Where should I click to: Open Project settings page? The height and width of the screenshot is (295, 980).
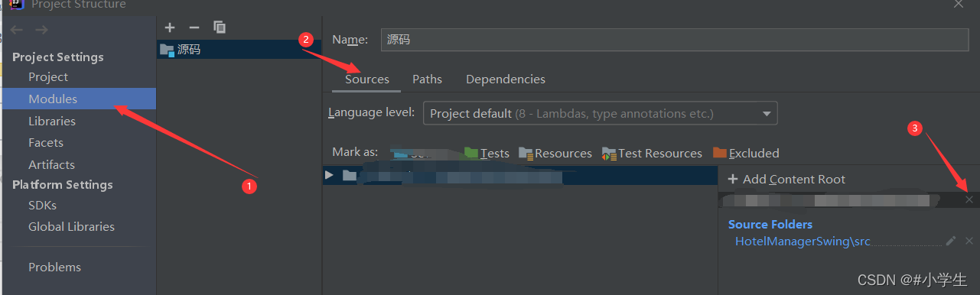(48, 77)
